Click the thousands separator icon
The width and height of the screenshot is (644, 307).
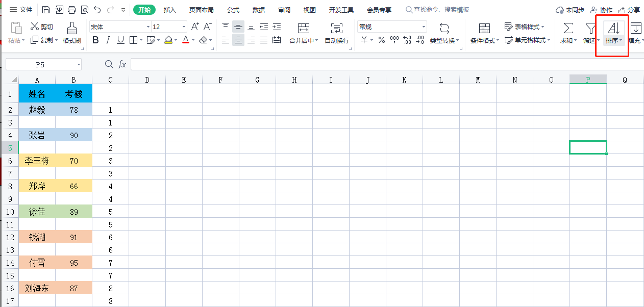pyautogui.click(x=394, y=40)
